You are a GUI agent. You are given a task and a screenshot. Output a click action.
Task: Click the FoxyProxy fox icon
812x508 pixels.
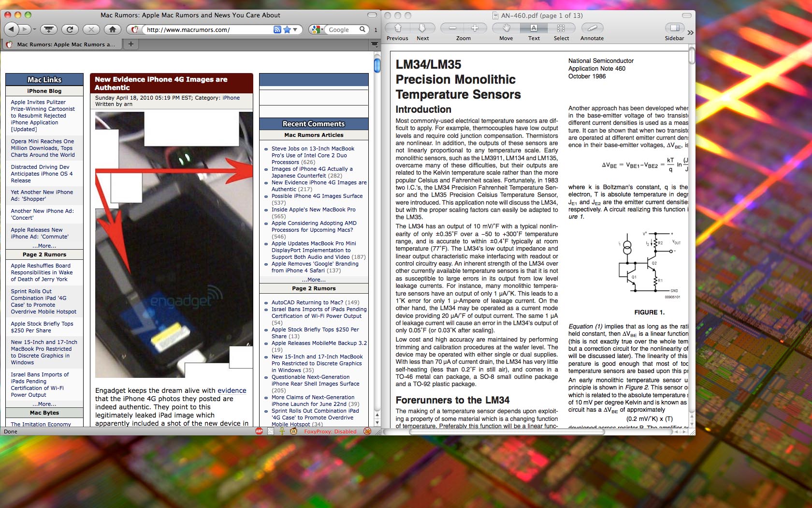(x=367, y=431)
